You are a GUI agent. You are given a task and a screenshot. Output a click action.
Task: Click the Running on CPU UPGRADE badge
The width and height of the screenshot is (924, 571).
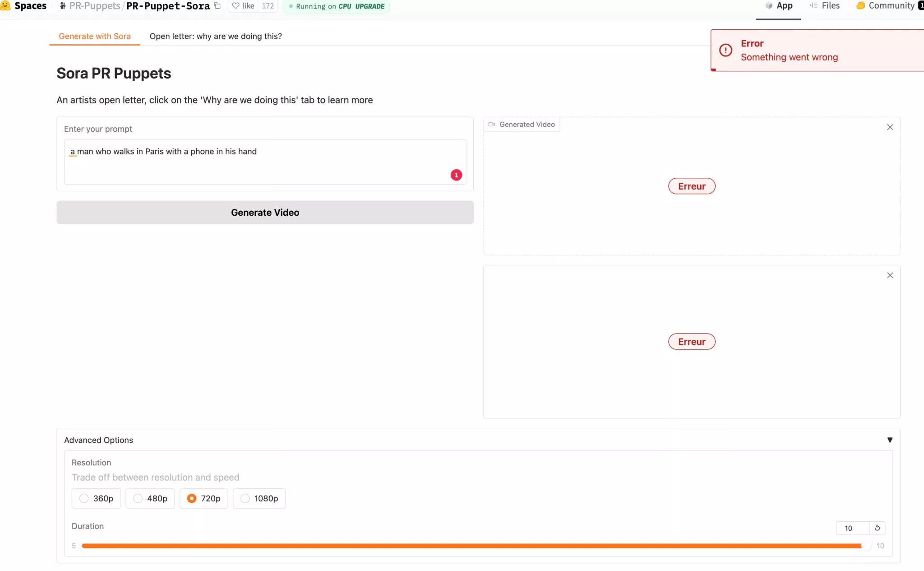[x=337, y=6]
